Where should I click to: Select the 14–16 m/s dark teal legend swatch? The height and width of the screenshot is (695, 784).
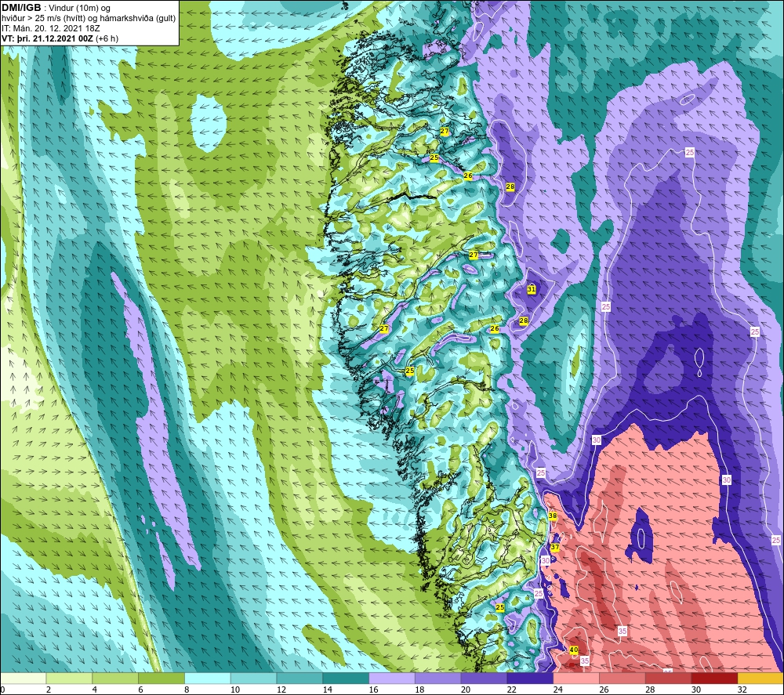tap(346, 678)
